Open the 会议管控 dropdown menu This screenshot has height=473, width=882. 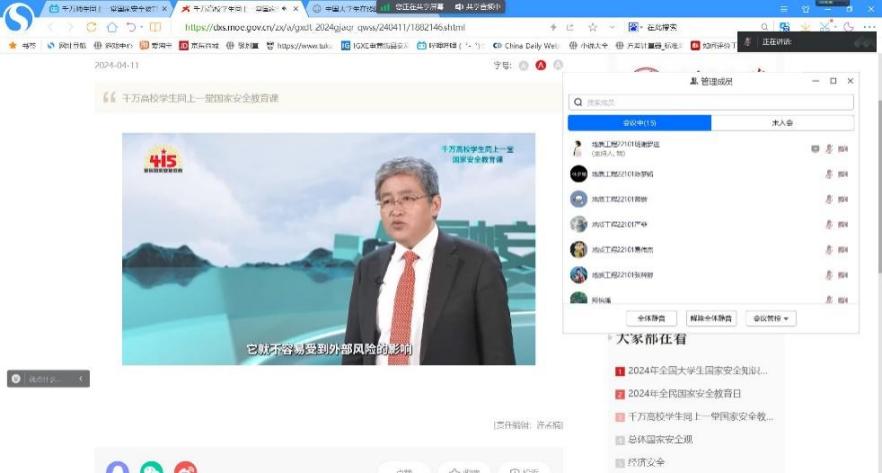point(772,318)
